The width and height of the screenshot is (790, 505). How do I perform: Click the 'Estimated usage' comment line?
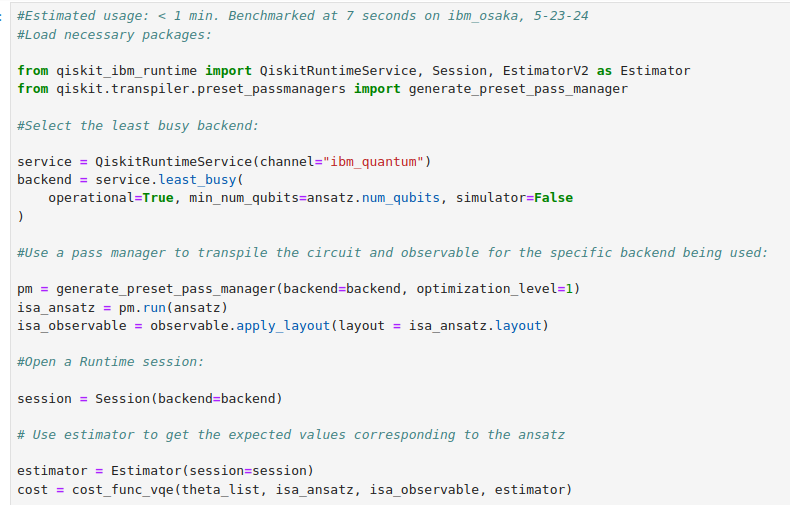302,16
